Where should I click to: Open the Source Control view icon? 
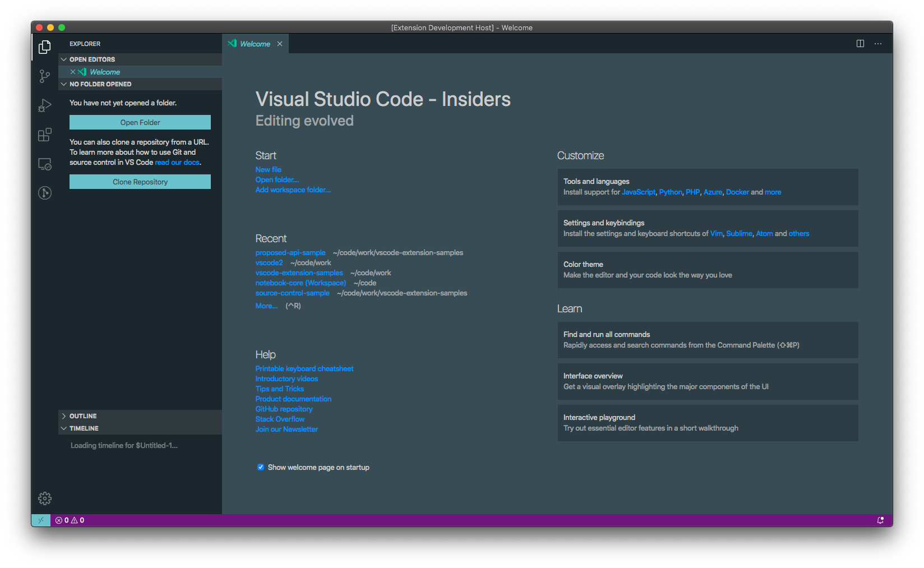45,76
